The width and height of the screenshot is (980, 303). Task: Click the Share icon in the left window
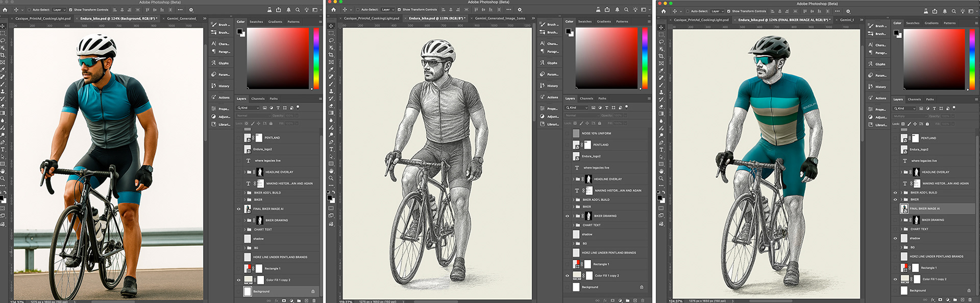point(278,10)
